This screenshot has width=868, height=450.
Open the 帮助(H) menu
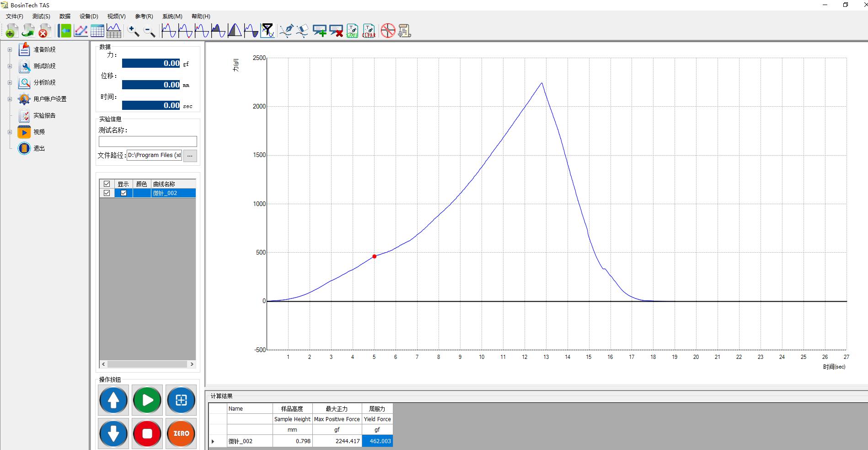click(201, 16)
